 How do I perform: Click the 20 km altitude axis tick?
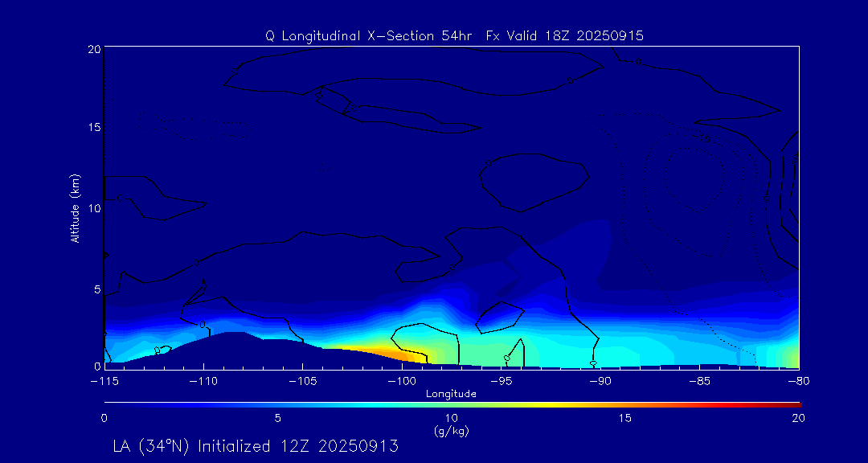coord(94,49)
